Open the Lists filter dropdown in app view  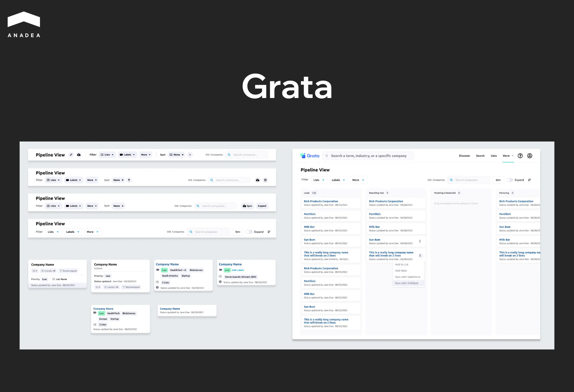(319, 180)
